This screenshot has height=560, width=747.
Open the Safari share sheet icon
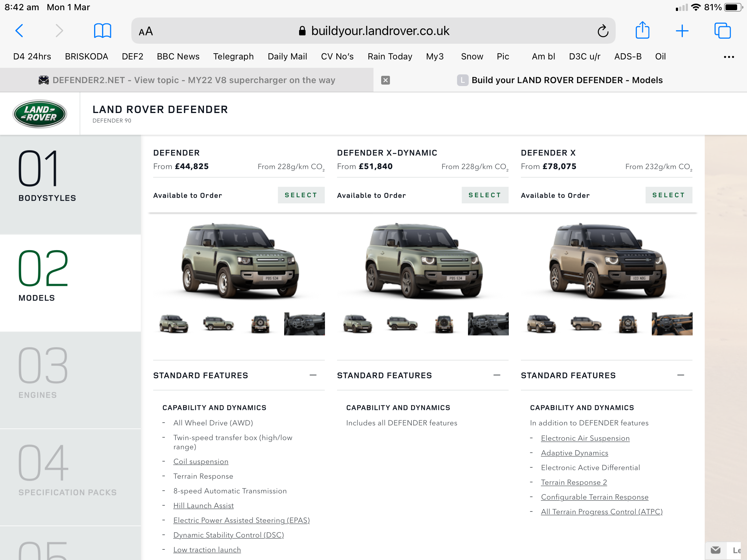pos(642,30)
